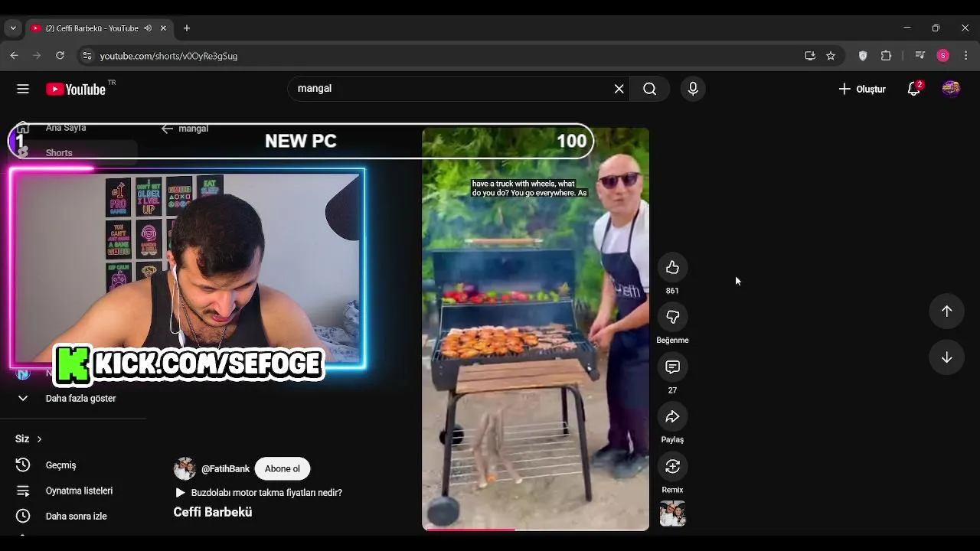Click the address bar URL
Image resolution: width=980 pixels, height=551 pixels.
168,56
